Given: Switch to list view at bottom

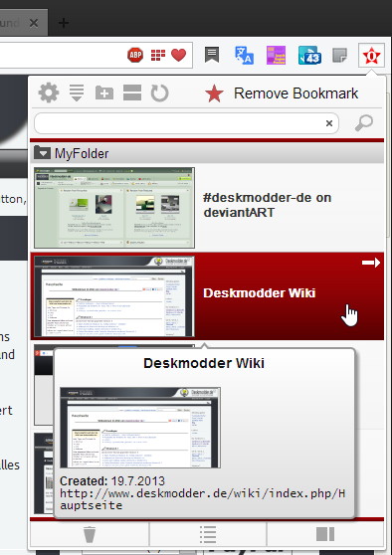Looking at the screenshot, I should click(208, 534).
